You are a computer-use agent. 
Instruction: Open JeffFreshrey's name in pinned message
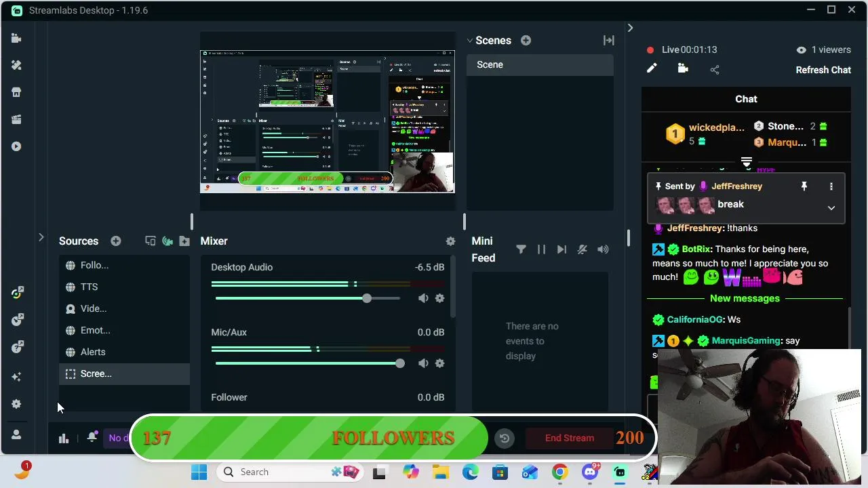(736, 186)
